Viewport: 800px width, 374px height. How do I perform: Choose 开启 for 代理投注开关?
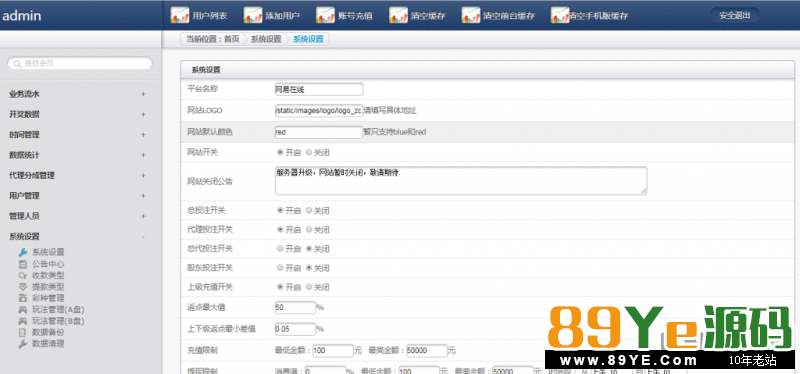pyautogui.click(x=280, y=230)
